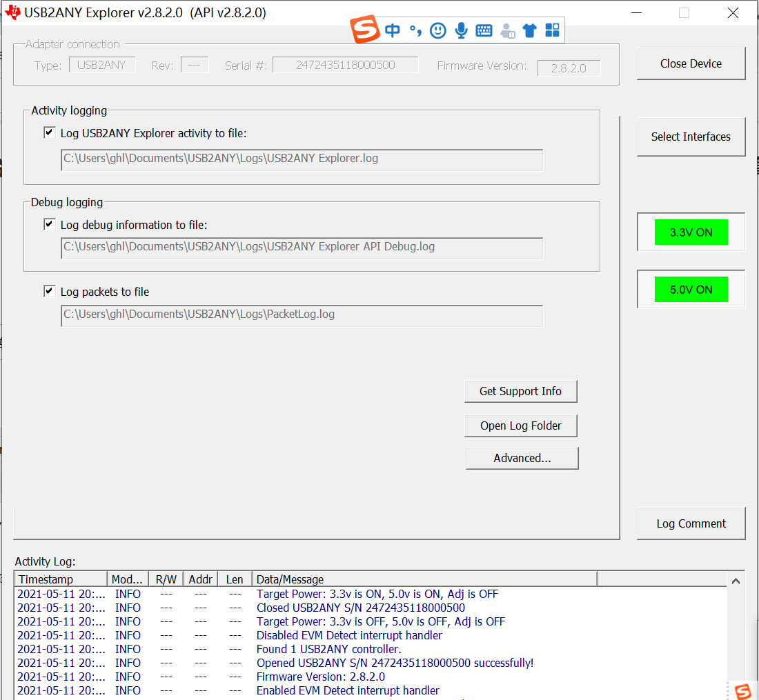
Task: Click the adapter Type field USB2ANY
Action: coord(101,65)
